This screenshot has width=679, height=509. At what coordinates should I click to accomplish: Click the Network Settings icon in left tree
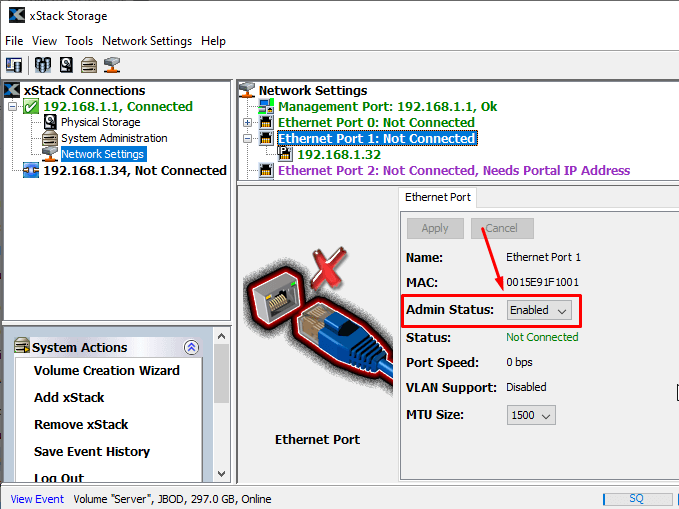(x=50, y=154)
